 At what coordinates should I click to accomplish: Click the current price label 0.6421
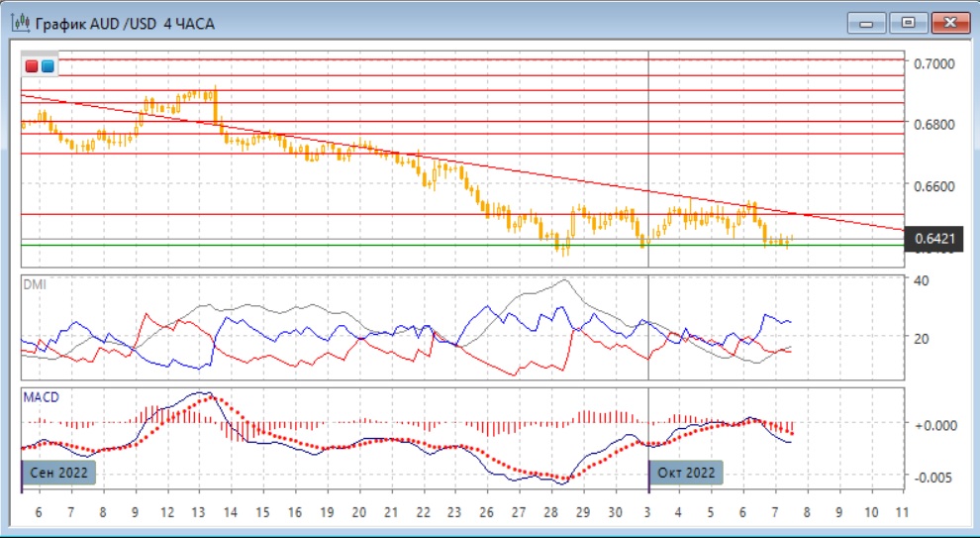coord(934,238)
